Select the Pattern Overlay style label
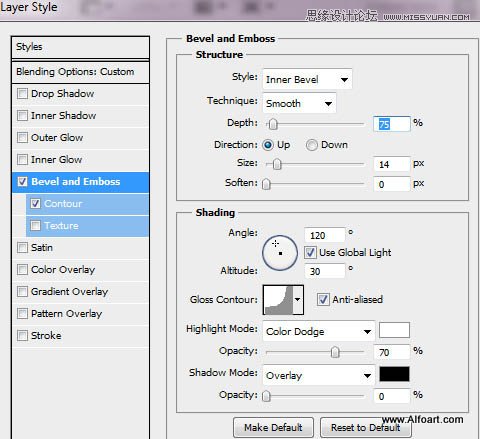Viewport: 480px width, 439px height. click(66, 314)
